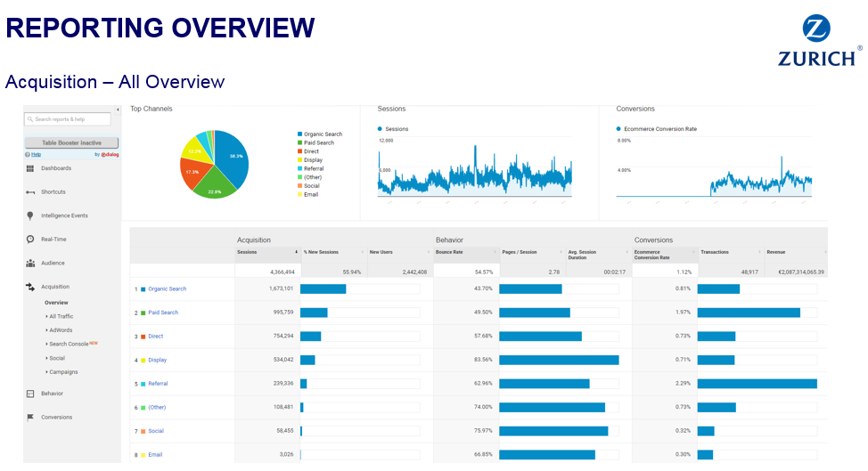The height and width of the screenshot is (471, 868).
Task: Select Overview under Acquisition
Action: pos(56,303)
